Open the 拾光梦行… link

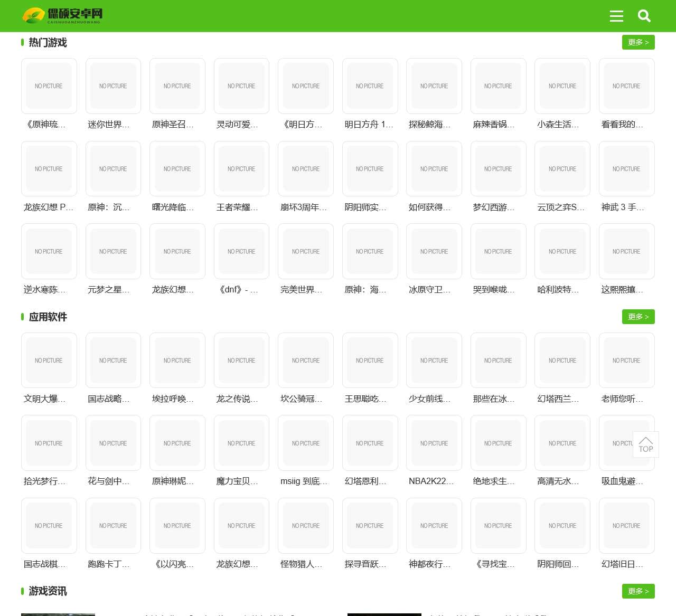coord(45,481)
